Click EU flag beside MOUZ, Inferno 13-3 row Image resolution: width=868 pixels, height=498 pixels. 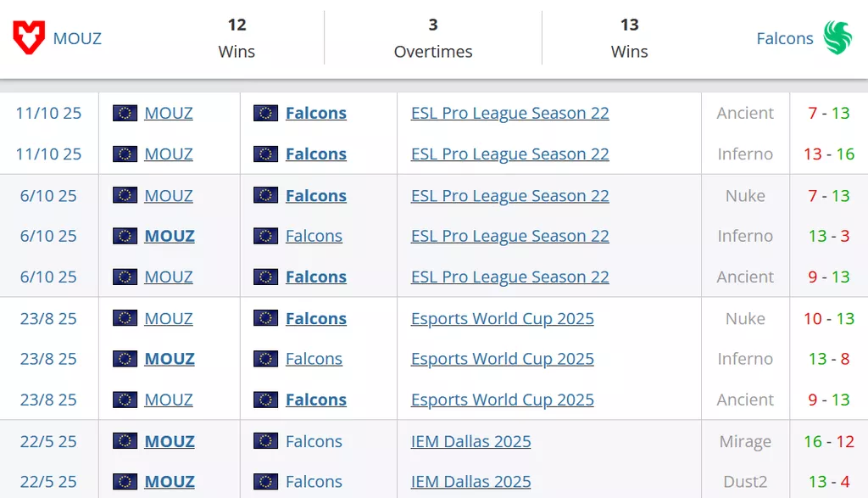coord(125,236)
